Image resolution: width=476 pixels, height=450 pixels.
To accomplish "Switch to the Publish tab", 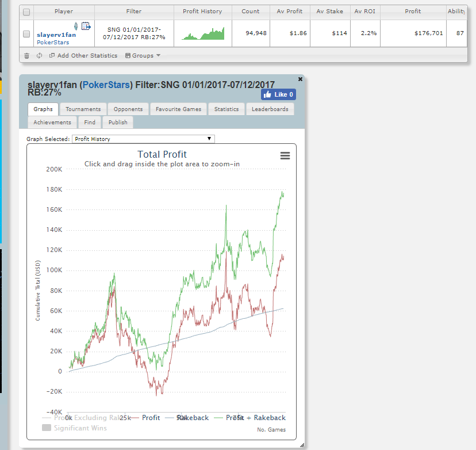I will point(118,122).
